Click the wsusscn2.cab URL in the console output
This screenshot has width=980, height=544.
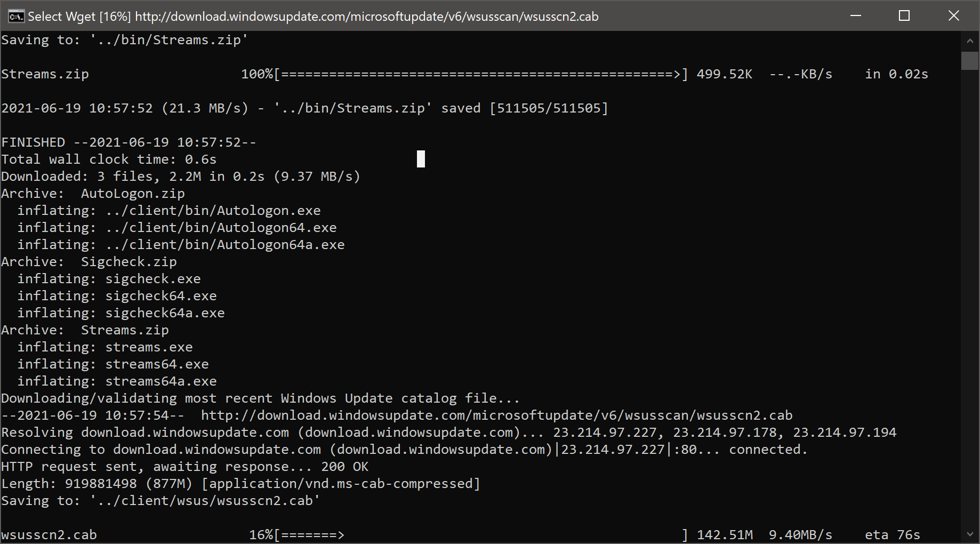497,415
